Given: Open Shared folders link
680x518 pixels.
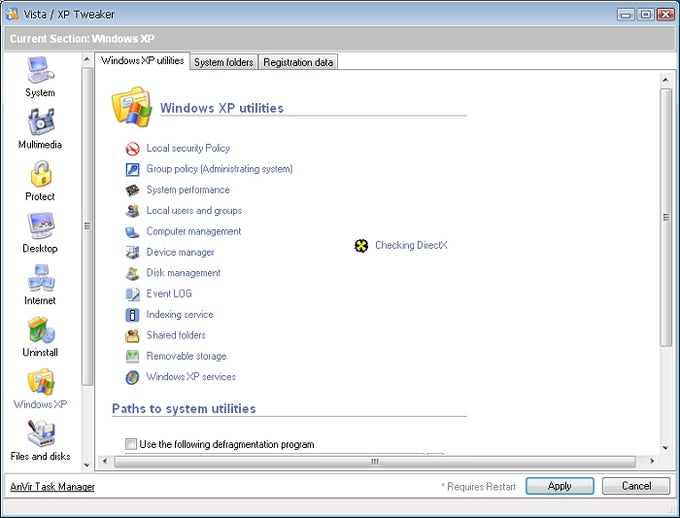Looking at the screenshot, I should click(x=176, y=335).
